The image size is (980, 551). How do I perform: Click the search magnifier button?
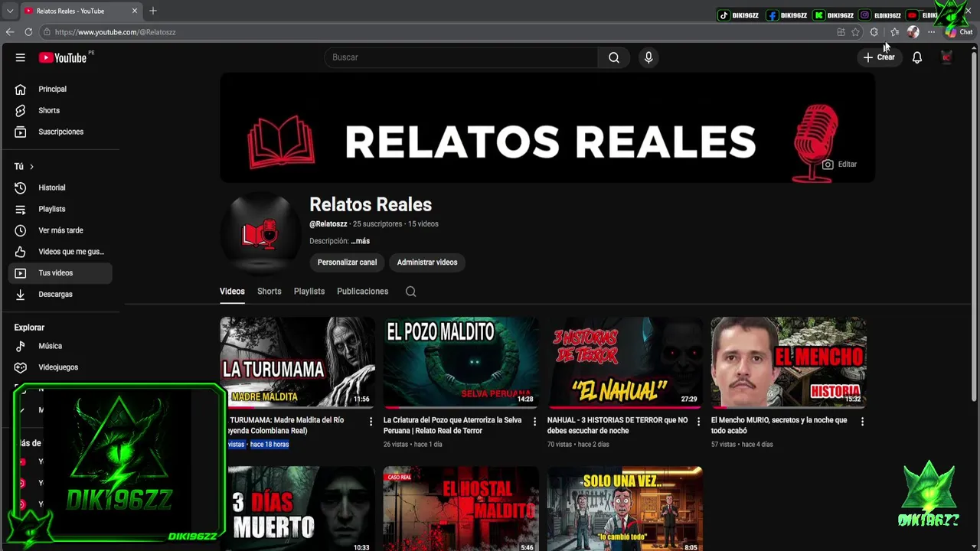[614, 57]
